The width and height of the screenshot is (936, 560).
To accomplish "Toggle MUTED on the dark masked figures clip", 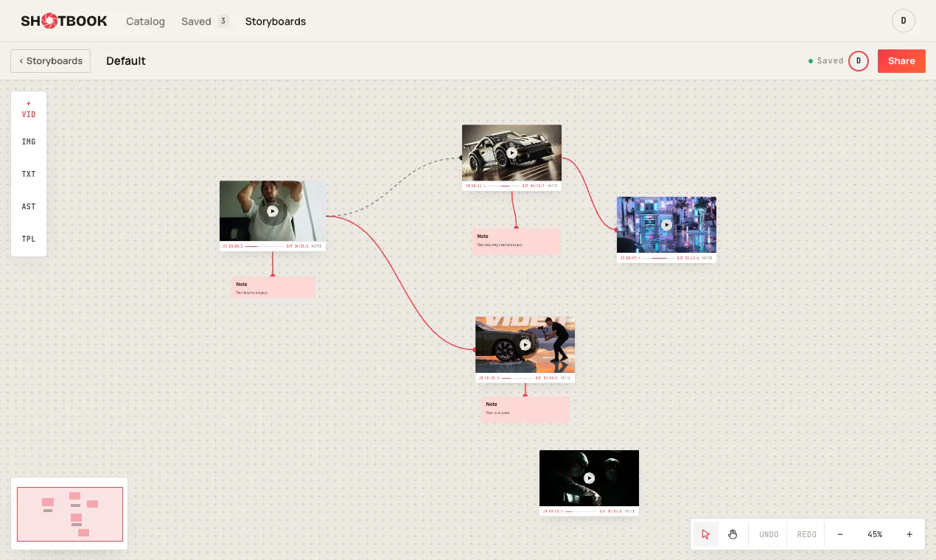I will (630, 511).
